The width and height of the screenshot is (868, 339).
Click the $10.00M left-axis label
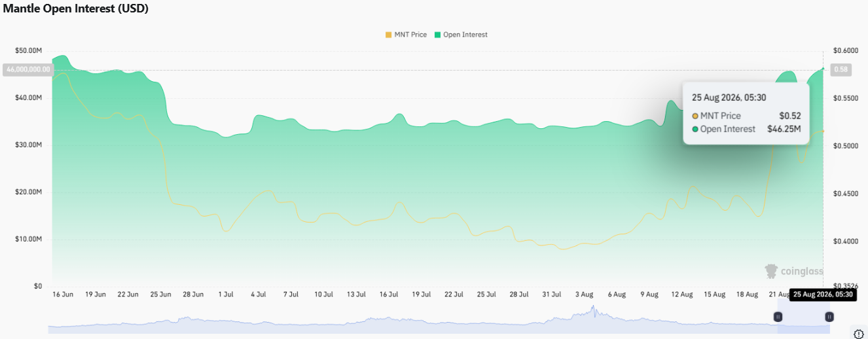tap(28, 239)
